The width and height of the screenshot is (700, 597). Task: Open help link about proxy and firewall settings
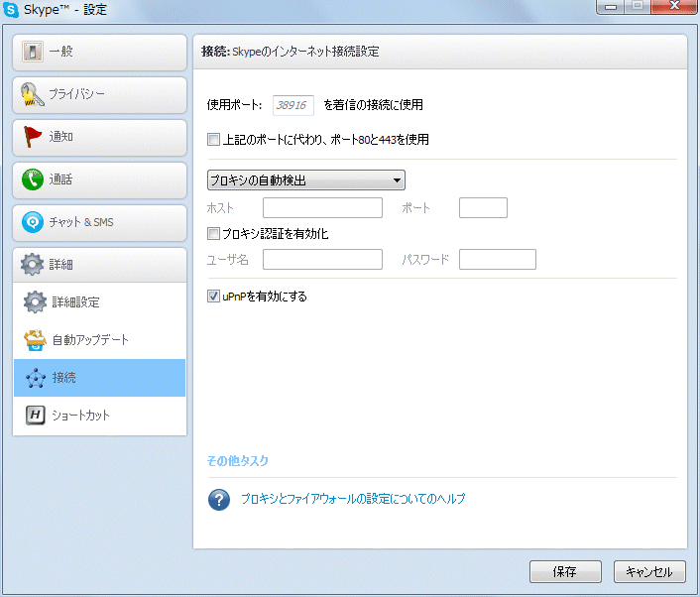(x=353, y=499)
